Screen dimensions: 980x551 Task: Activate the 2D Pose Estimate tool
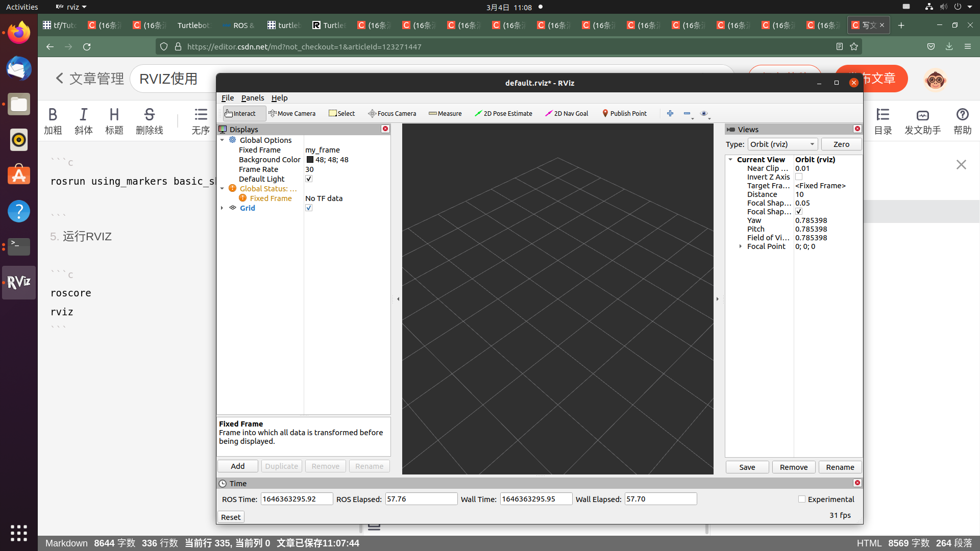(503, 113)
